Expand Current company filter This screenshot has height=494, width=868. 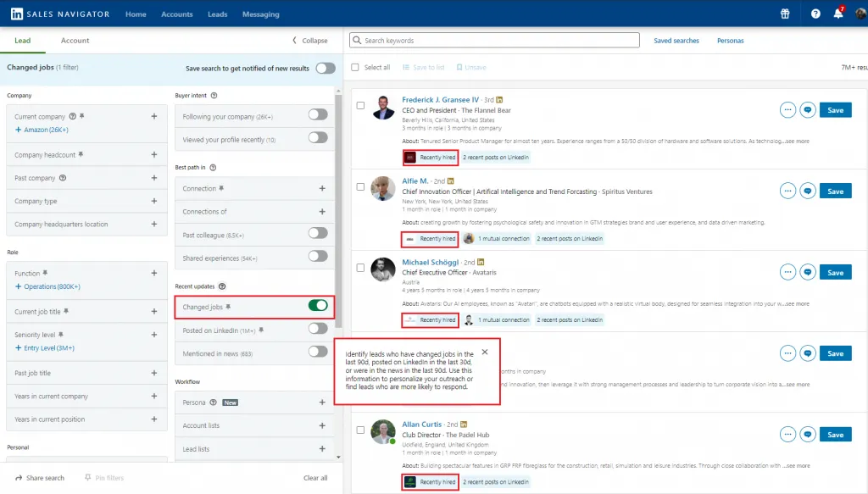154,116
